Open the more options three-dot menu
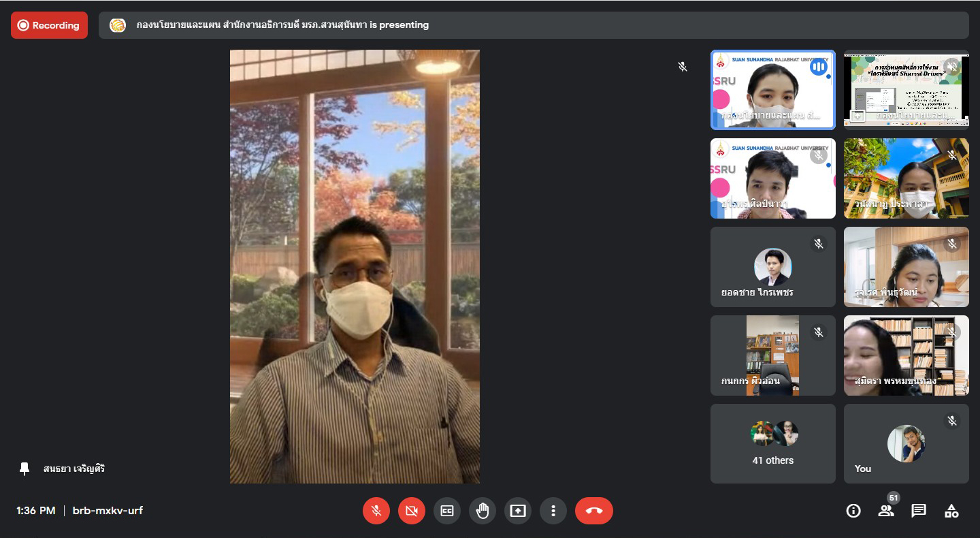Screen dimensions: 980x538 [x=553, y=511]
